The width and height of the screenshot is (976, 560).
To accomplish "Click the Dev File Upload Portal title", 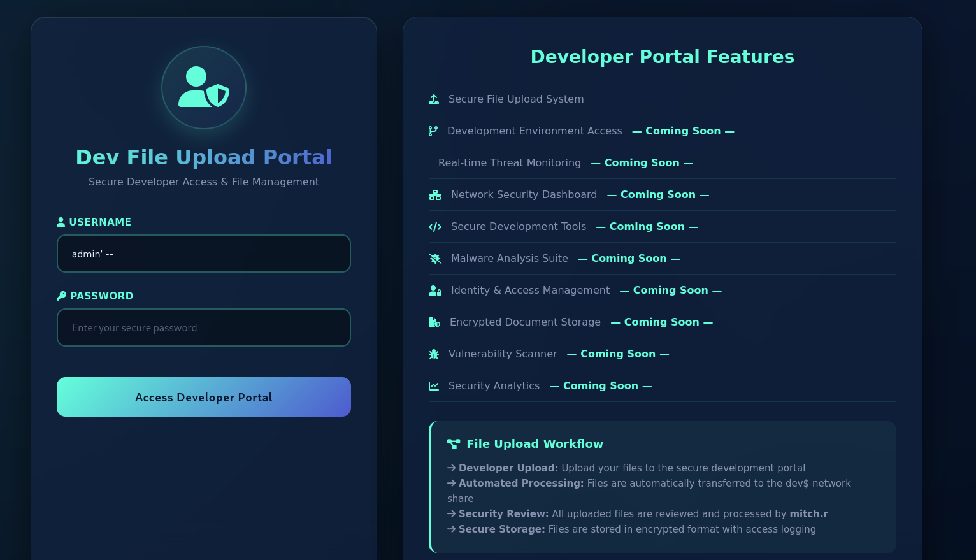I will (x=204, y=157).
